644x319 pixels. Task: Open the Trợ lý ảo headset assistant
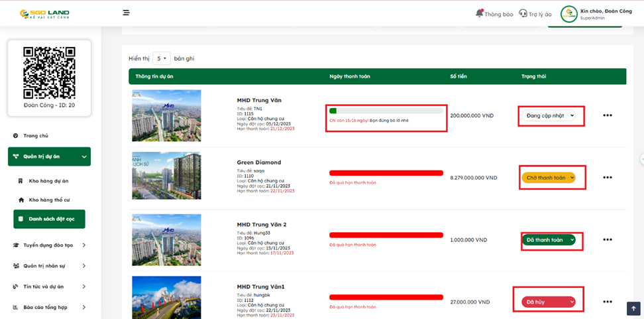[x=535, y=14]
